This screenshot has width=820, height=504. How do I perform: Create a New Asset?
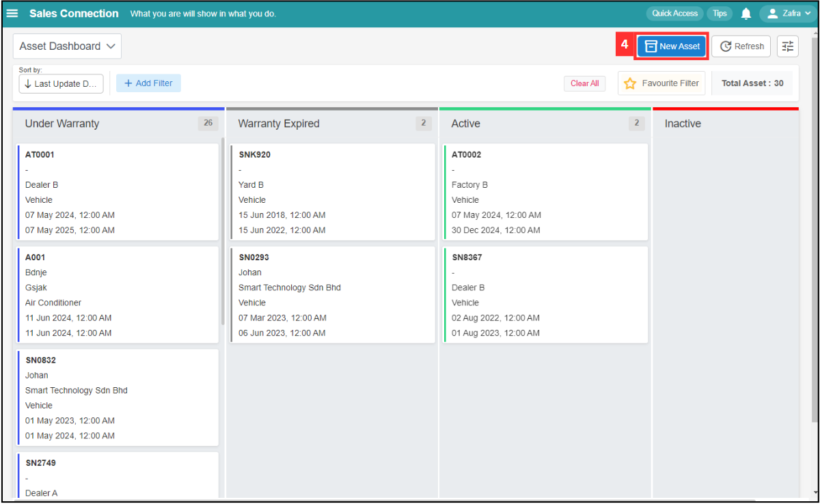click(x=672, y=46)
